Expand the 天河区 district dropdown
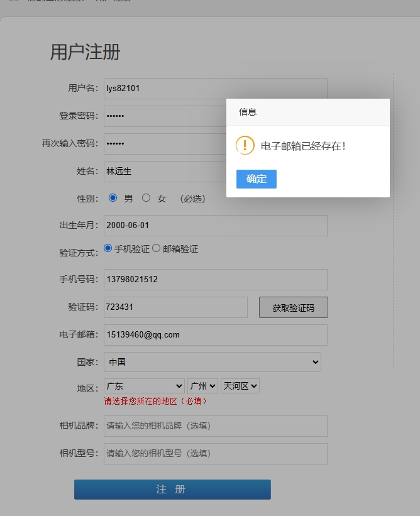420x516 pixels. coord(240,386)
